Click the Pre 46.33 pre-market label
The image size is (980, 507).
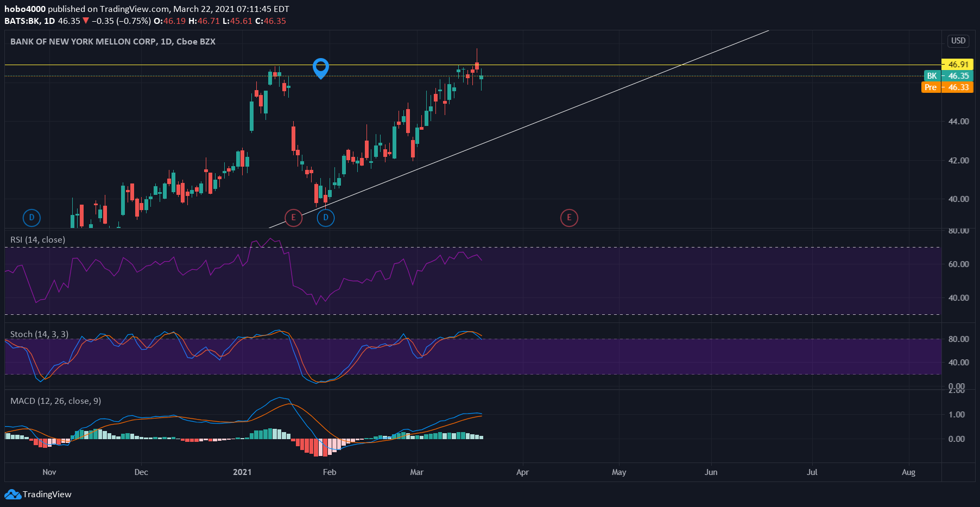point(947,87)
